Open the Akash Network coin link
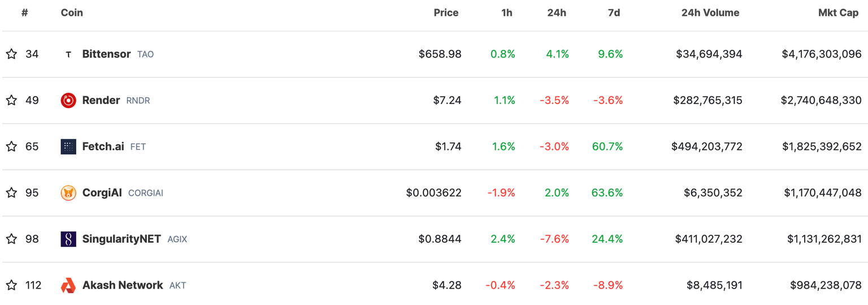This screenshot has width=868, height=305. click(123, 285)
